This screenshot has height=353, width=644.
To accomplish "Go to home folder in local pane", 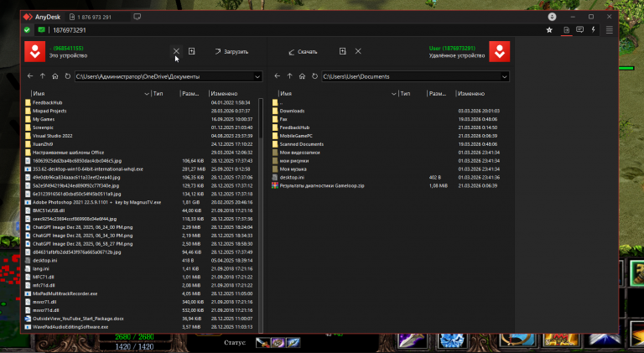I will tap(55, 76).
